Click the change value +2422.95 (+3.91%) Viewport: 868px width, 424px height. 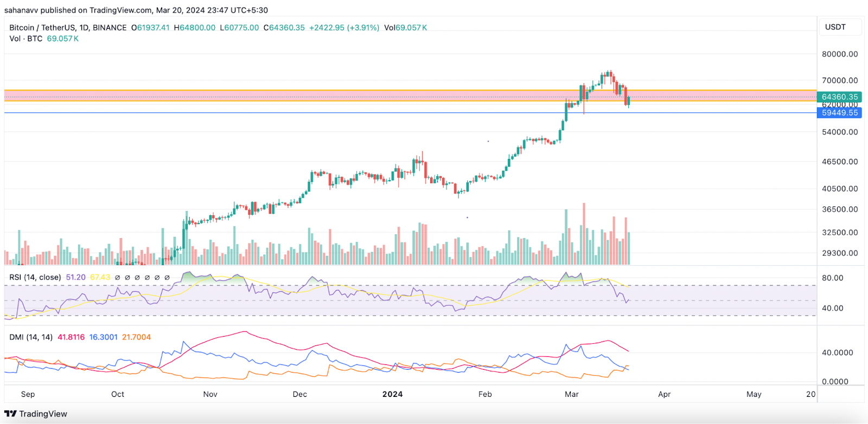coord(344,28)
